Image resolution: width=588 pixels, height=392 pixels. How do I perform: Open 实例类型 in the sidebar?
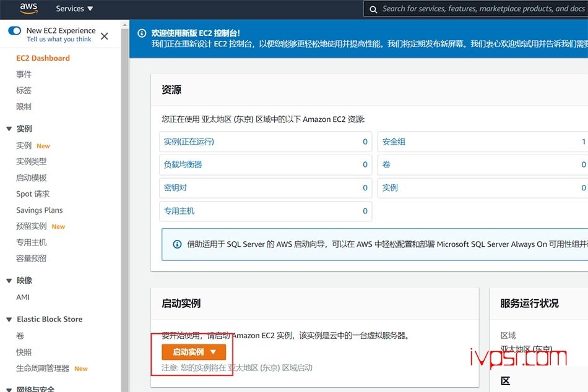coord(31,161)
